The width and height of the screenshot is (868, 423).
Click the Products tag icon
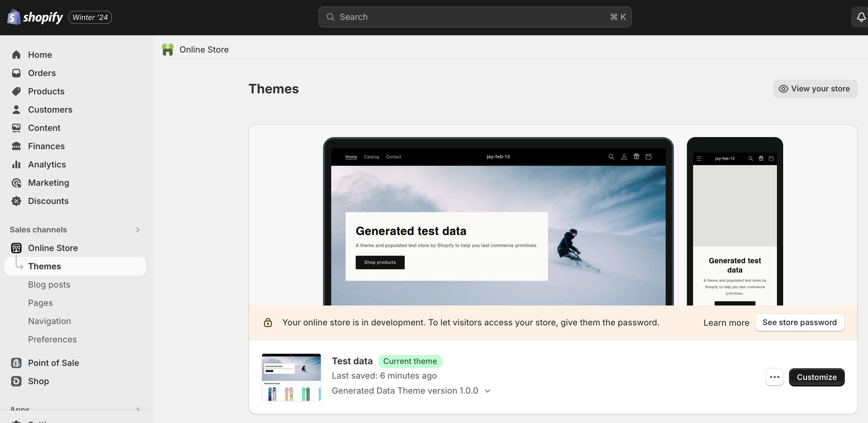(x=16, y=91)
